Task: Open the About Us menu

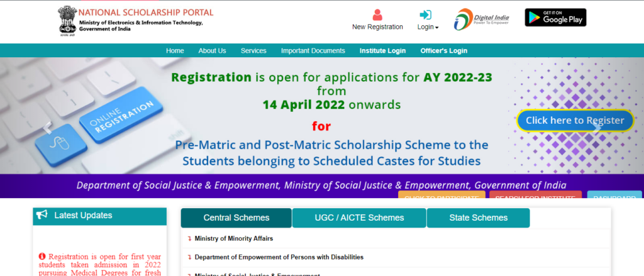Action: coord(212,51)
